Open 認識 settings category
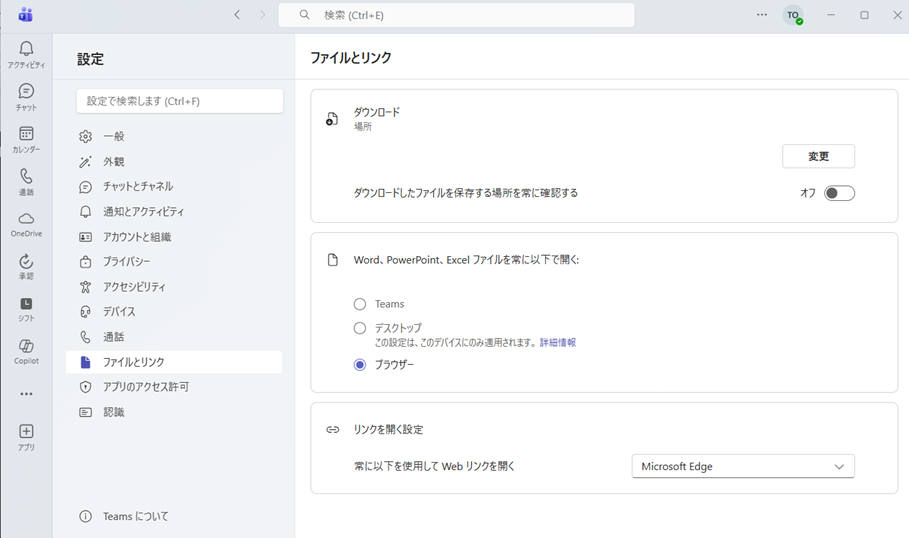909x538 pixels. click(174, 412)
